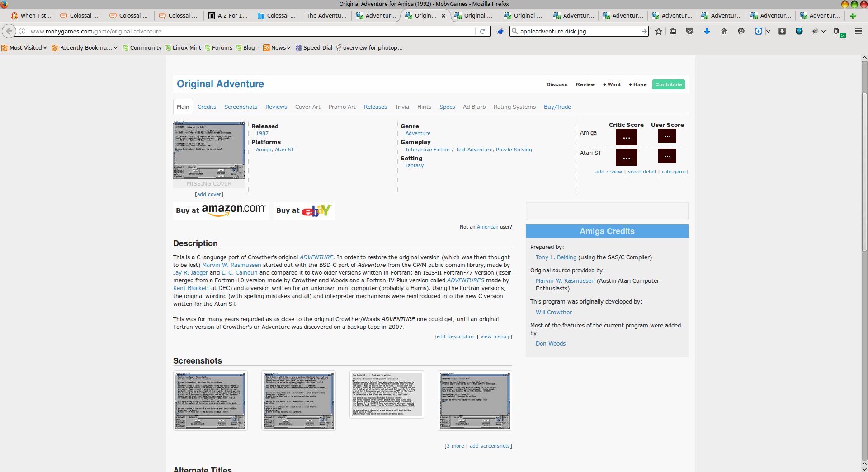
Task: Open the Credits tab
Action: [x=207, y=107]
